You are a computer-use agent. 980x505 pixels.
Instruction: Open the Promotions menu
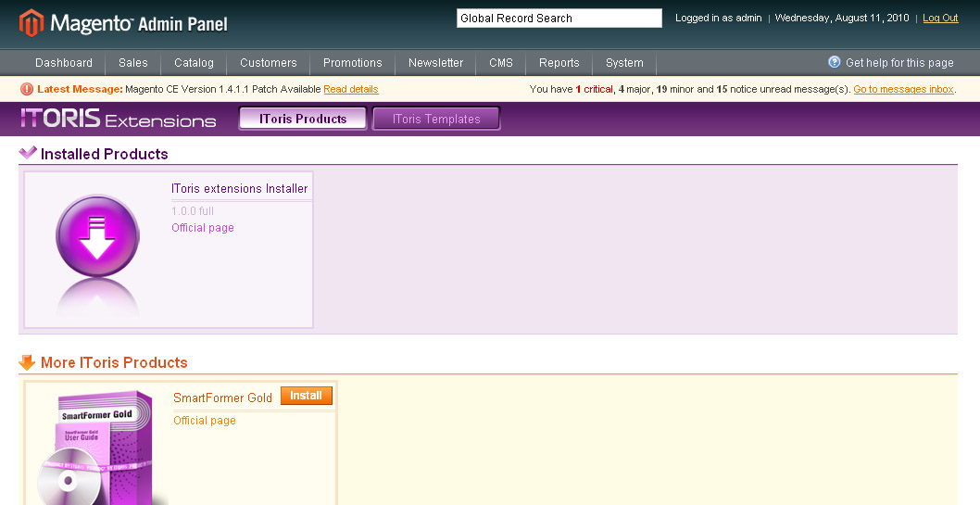(353, 62)
